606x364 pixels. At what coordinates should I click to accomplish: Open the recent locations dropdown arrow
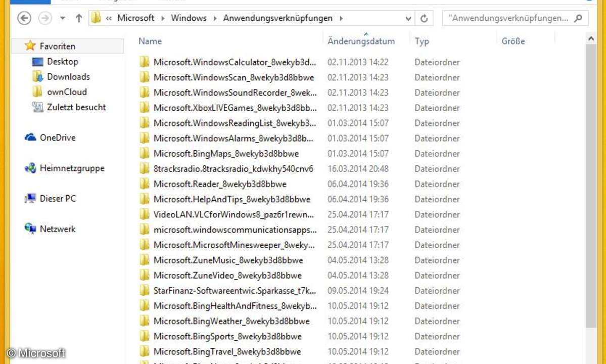(x=62, y=18)
